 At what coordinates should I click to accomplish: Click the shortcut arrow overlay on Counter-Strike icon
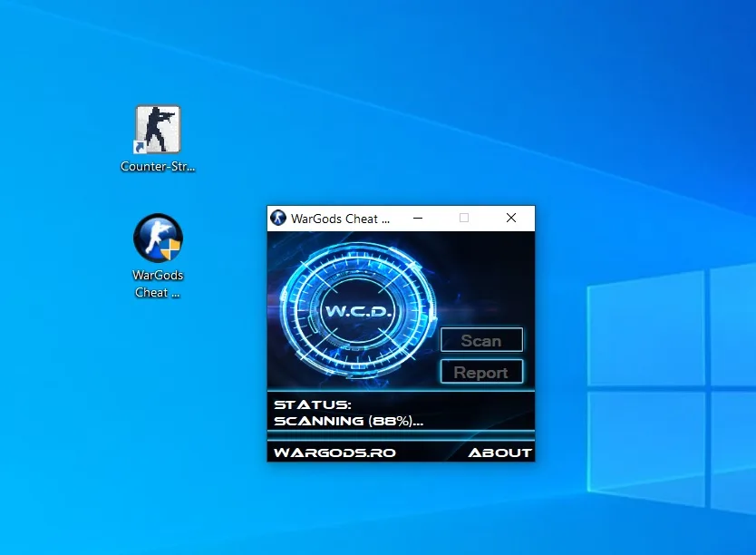pyautogui.click(x=140, y=147)
